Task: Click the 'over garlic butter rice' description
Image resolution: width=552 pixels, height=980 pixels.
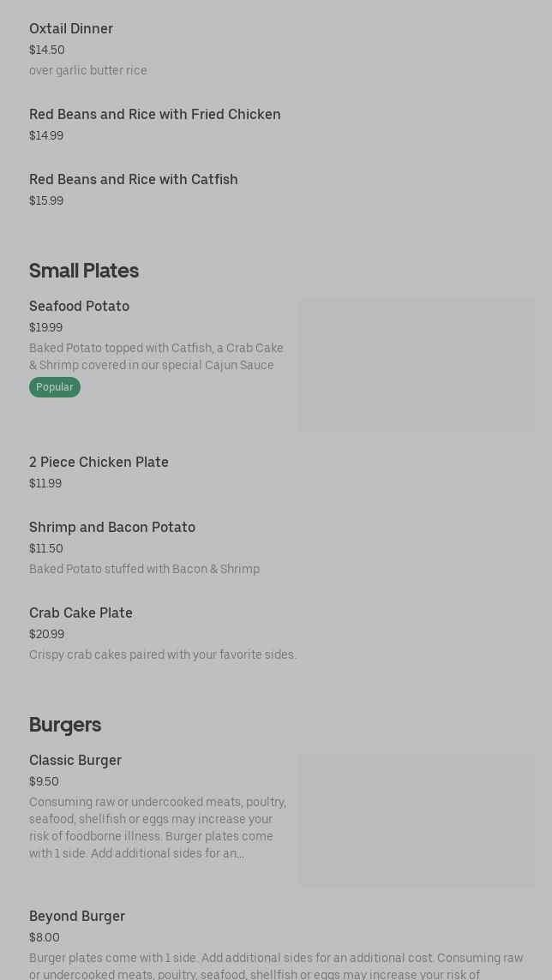Action: (88, 71)
